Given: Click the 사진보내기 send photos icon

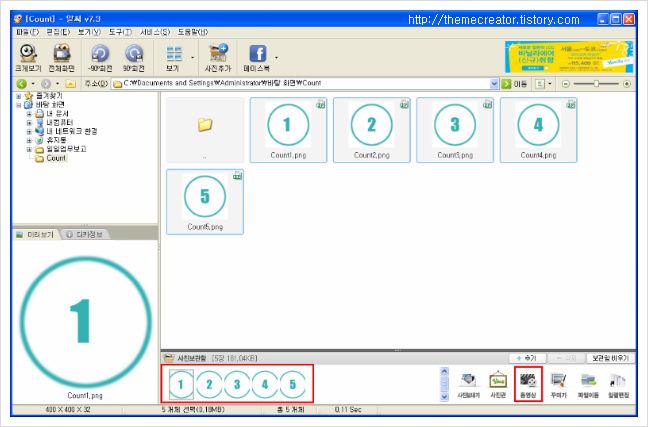Looking at the screenshot, I should tap(468, 385).
